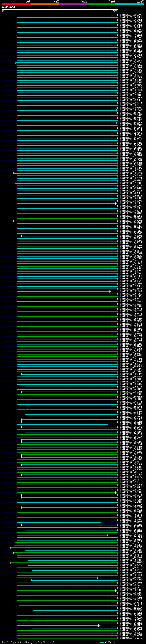Select the UniRef100_B5DGW7 label

(x=131, y=80)
